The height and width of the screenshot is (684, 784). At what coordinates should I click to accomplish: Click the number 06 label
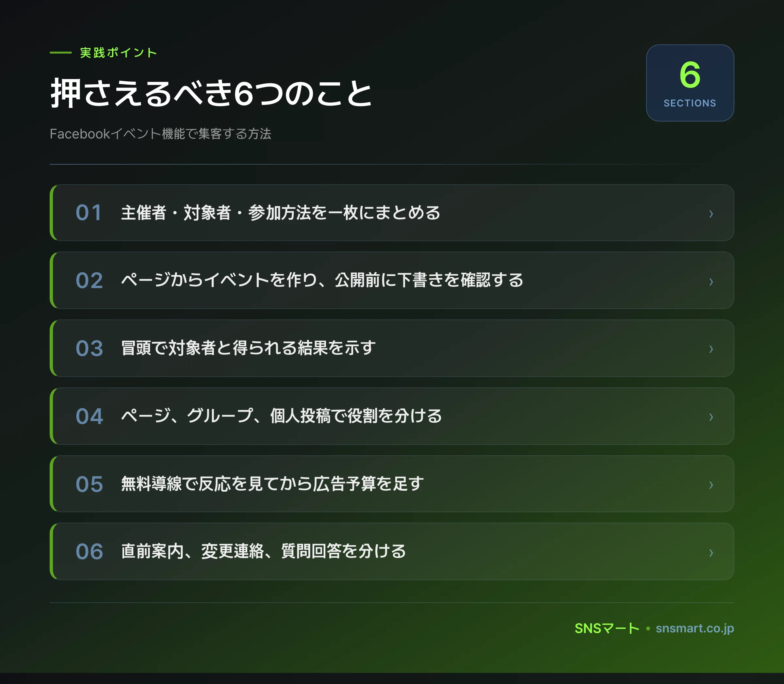coord(89,552)
